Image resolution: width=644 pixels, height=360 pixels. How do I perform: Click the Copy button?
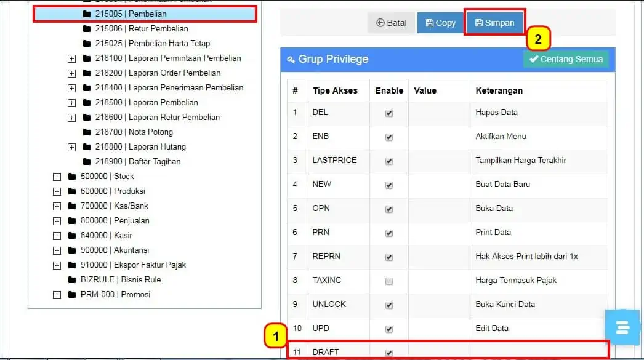click(x=441, y=23)
